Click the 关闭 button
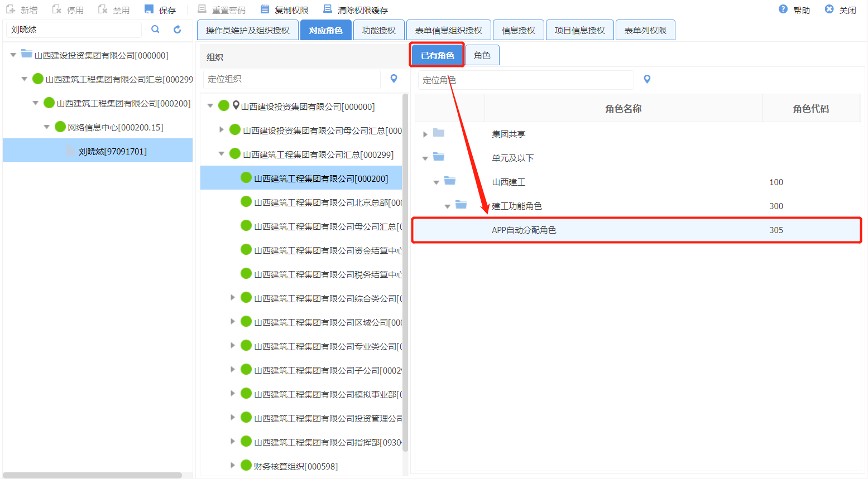Screen dimensions: 868x479 click(841, 10)
